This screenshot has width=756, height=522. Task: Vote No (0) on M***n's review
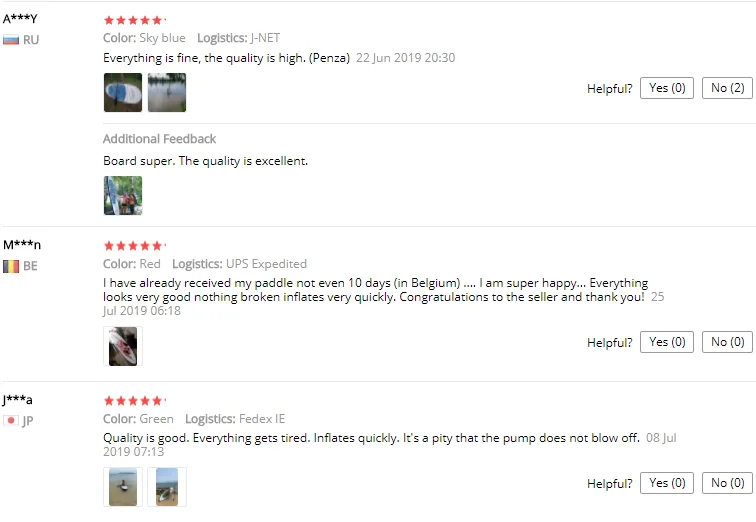pos(727,342)
